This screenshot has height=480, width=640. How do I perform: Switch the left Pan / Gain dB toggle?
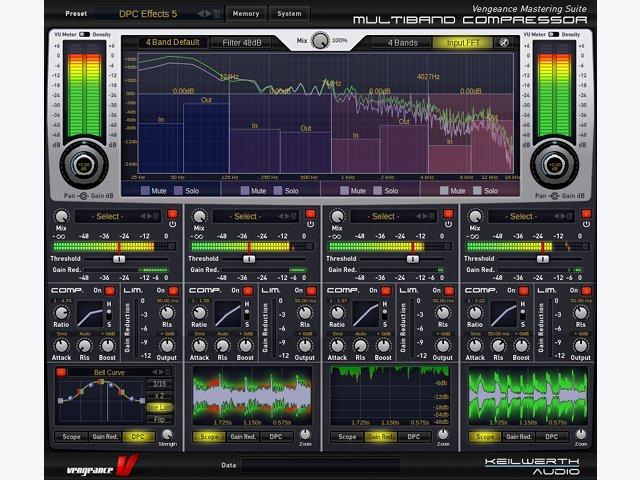pyautogui.click(x=84, y=196)
